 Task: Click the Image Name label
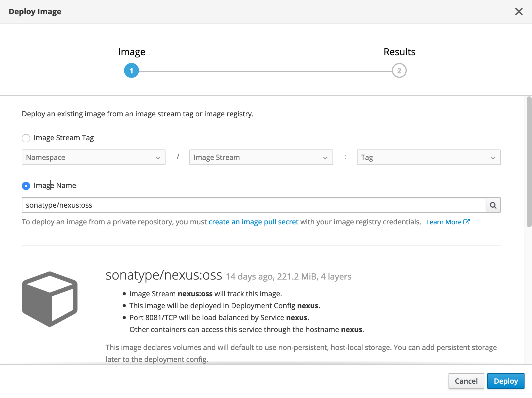pyautogui.click(x=55, y=186)
